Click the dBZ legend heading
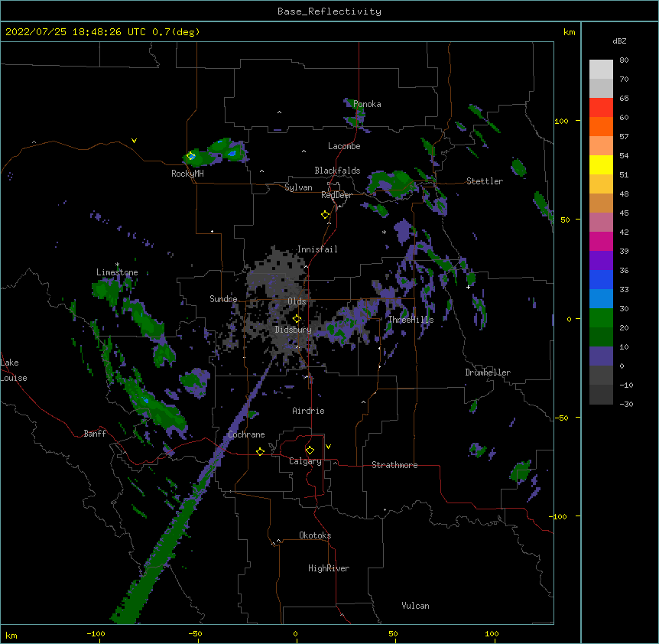Screen dimensions: 659x644 pos(619,41)
